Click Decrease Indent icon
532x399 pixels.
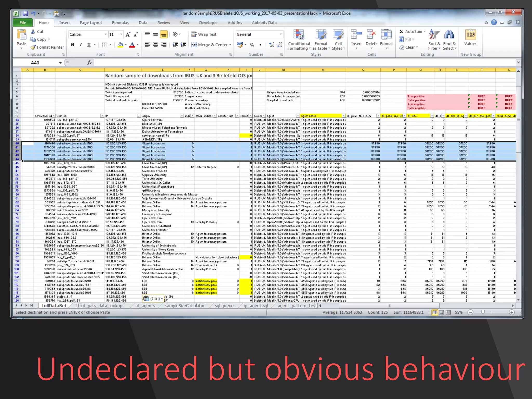coord(175,45)
